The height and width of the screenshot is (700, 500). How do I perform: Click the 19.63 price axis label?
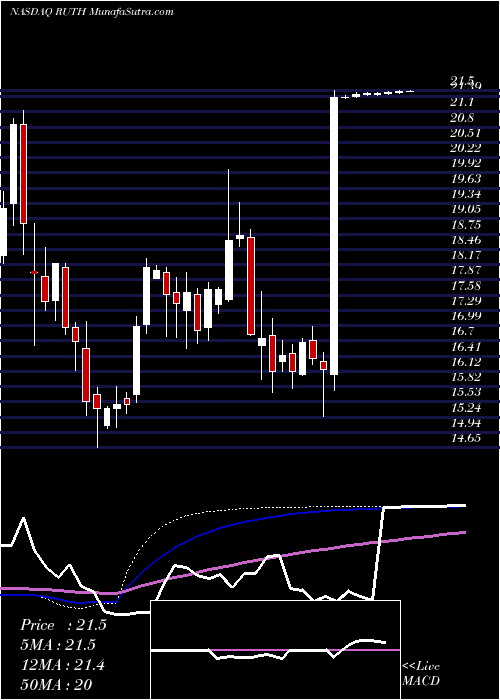click(466, 179)
